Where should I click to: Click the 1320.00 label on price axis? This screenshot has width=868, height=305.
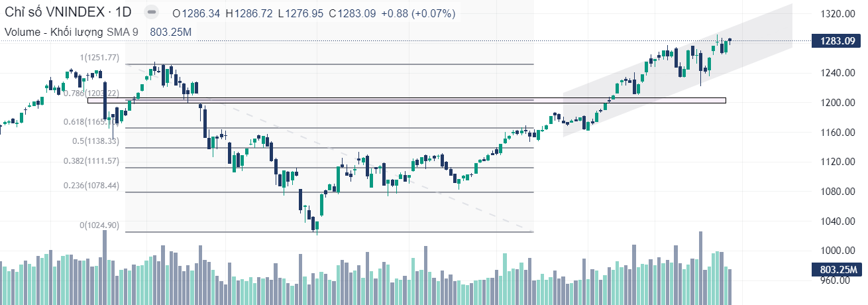tap(834, 13)
